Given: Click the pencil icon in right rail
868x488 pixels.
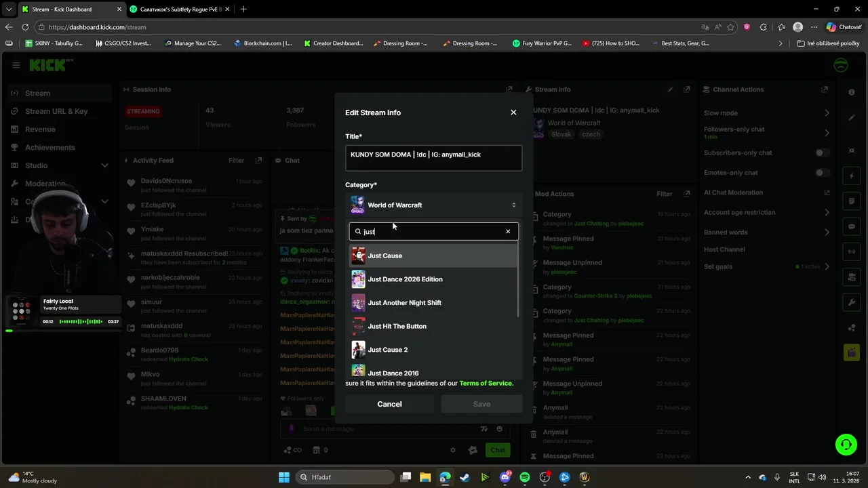Looking at the screenshot, I should tap(852, 117).
